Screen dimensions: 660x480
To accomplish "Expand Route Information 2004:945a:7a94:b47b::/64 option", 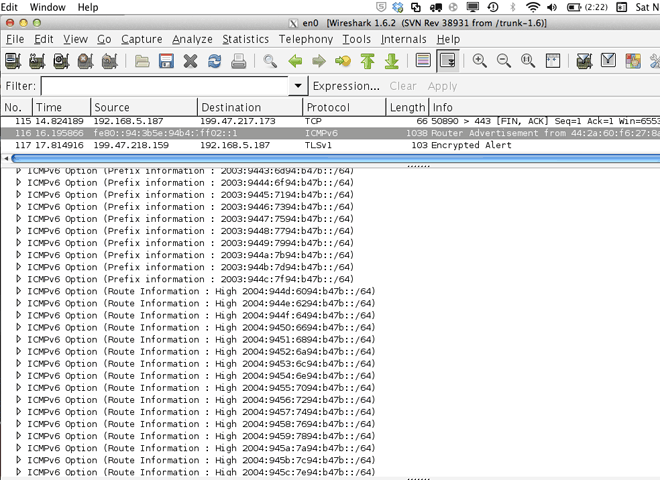I will [19, 448].
